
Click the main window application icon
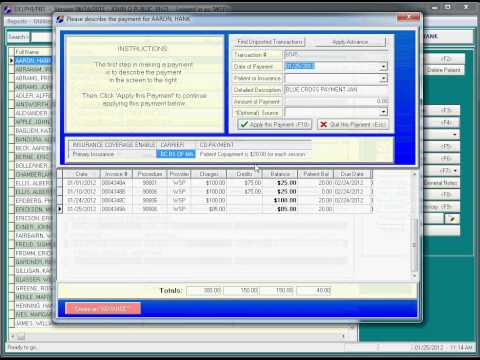point(7,9)
